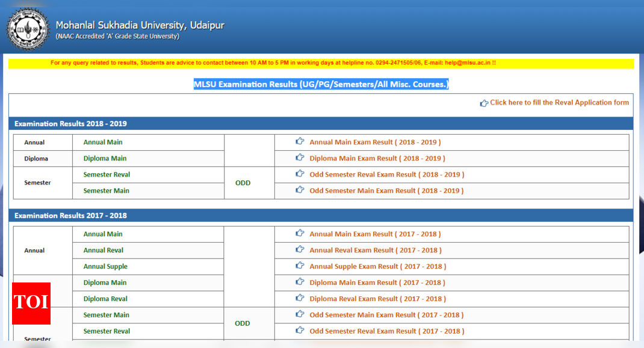This screenshot has height=348, width=644.
Task: Click the TOI logo badge
Action: click(31, 303)
